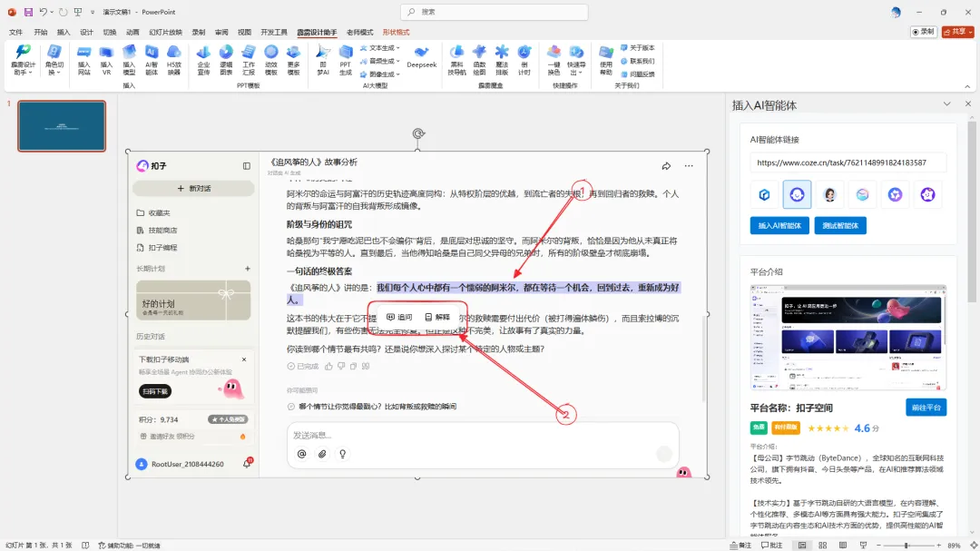Toggle 批注 comments pane in status bar
The height and width of the screenshot is (551, 980).
pos(772,546)
